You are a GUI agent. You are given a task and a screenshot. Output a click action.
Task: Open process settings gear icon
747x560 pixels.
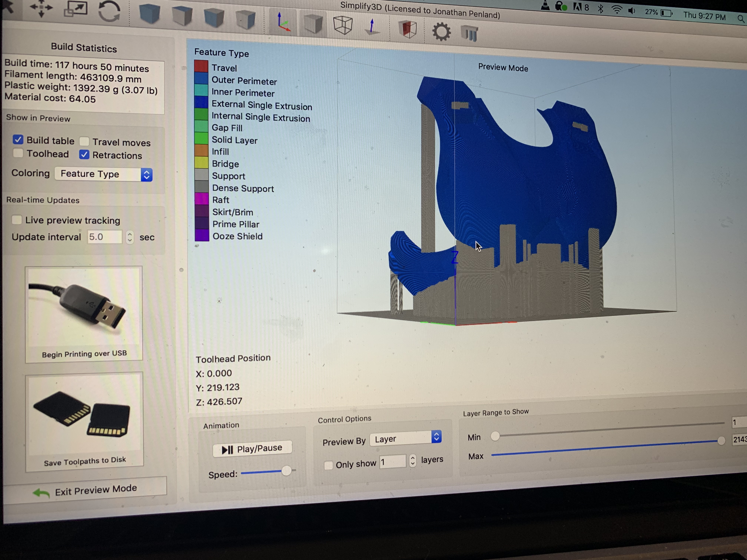click(x=441, y=32)
